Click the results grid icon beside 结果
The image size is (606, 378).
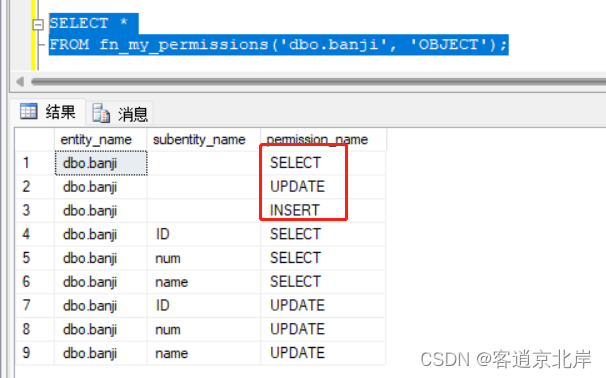click(x=29, y=112)
